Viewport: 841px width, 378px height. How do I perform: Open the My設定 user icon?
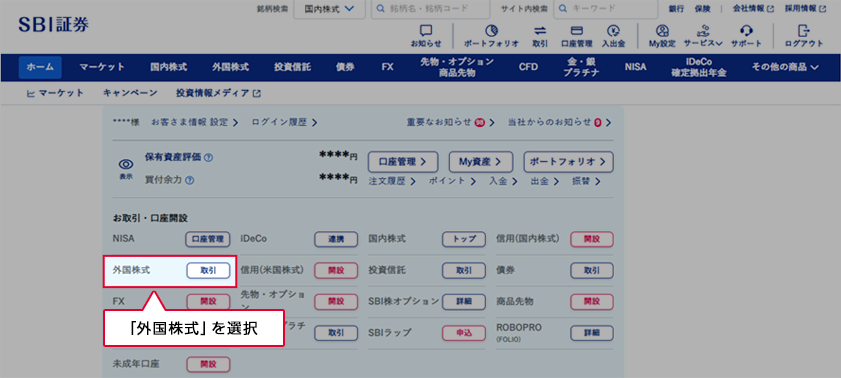tap(662, 31)
